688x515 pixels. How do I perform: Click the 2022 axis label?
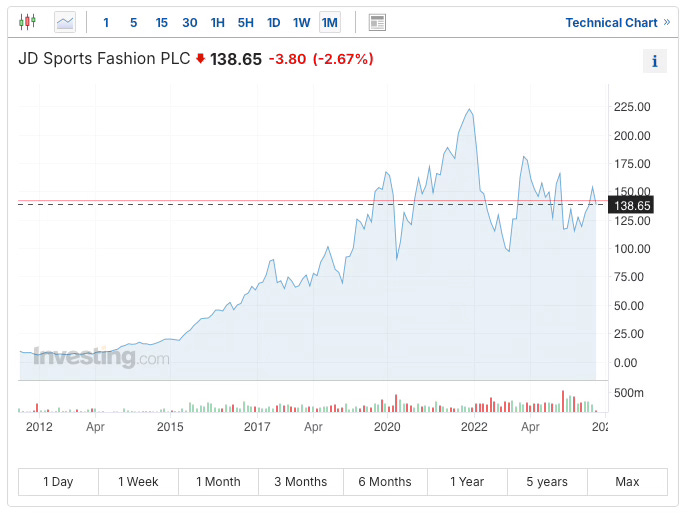(474, 426)
